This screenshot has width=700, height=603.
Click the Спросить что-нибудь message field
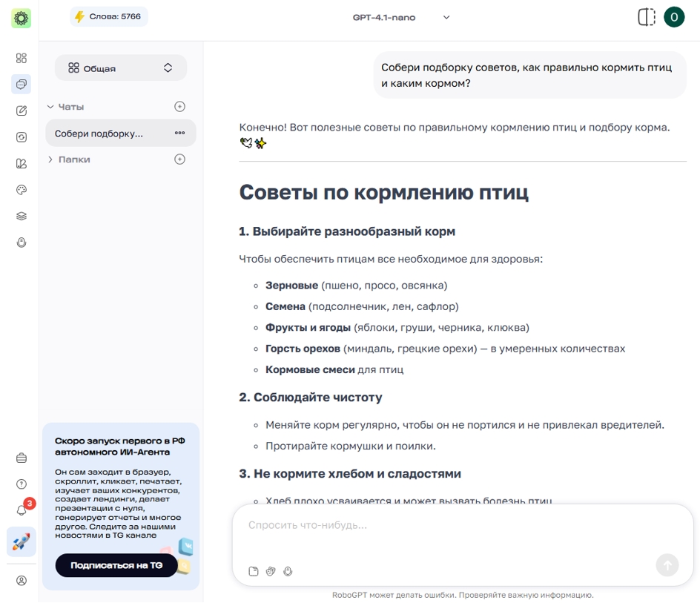coord(463,526)
